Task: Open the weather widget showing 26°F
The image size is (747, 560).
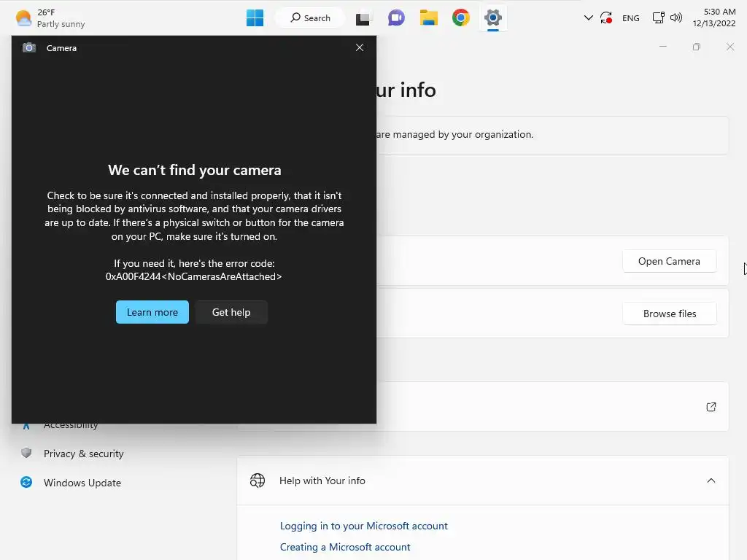Action: point(50,18)
